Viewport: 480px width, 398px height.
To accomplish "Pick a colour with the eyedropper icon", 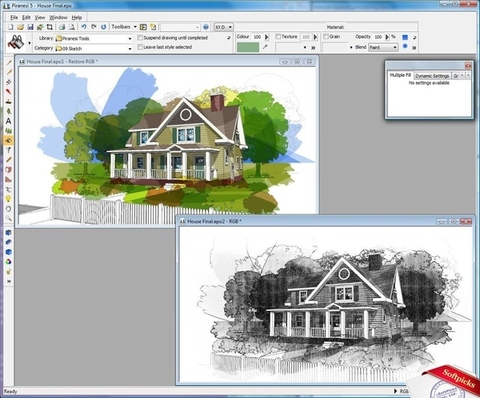I will pyautogui.click(x=265, y=47).
